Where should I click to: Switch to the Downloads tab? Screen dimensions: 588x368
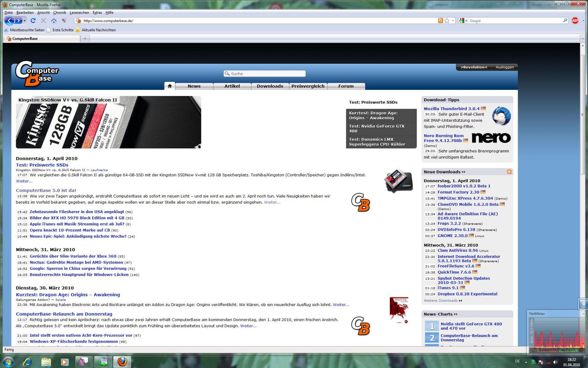pyautogui.click(x=270, y=86)
